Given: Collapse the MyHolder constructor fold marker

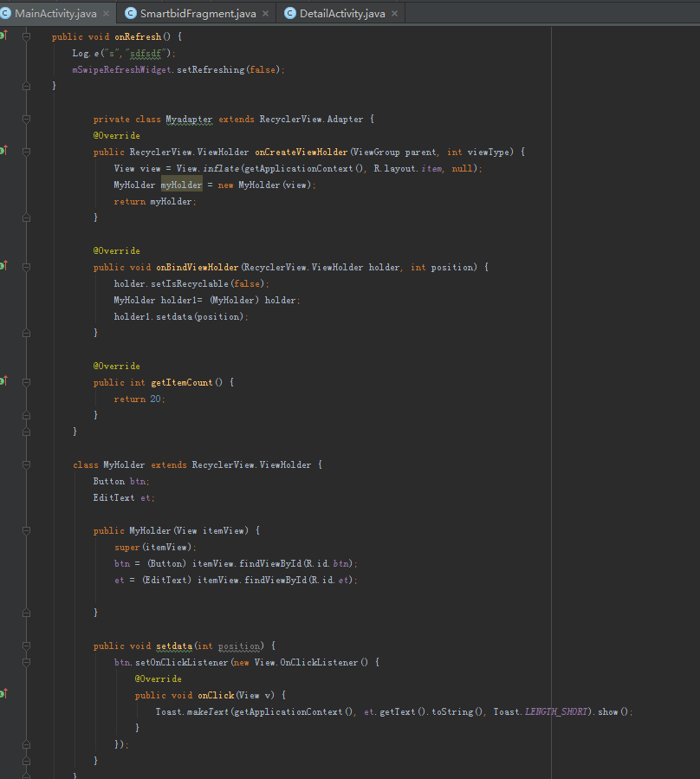Looking at the screenshot, I should 26,530.
